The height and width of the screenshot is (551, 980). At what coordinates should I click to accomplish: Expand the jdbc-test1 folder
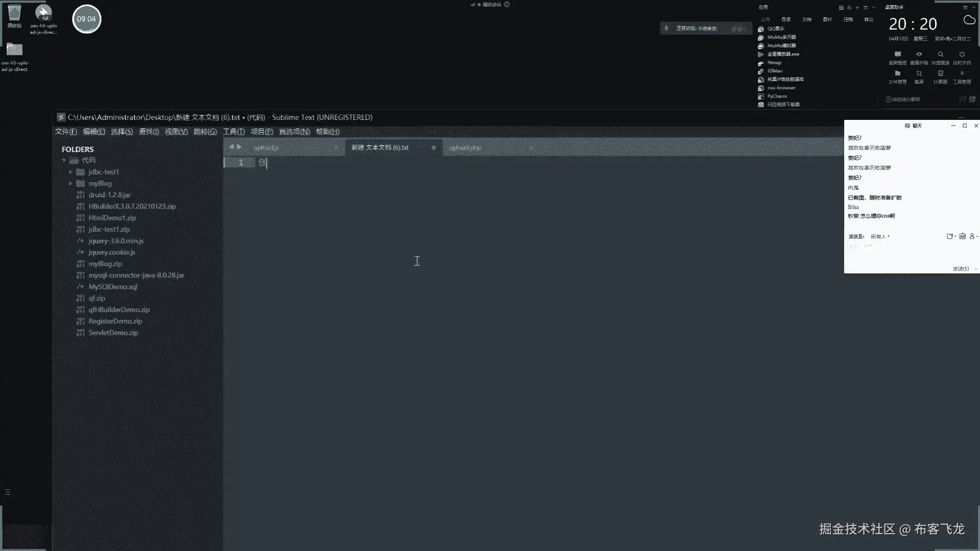point(70,172)
